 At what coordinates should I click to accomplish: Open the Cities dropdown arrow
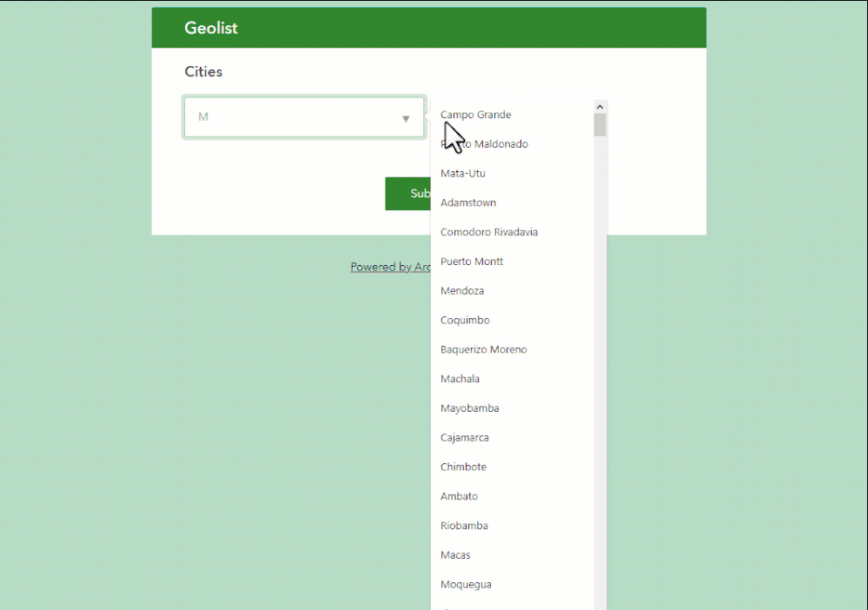[405, 117]
